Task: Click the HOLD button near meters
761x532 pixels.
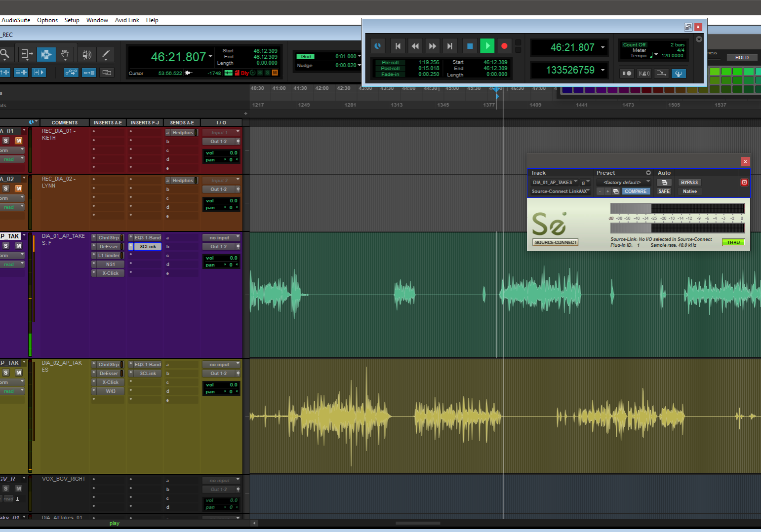Action: 742,58
